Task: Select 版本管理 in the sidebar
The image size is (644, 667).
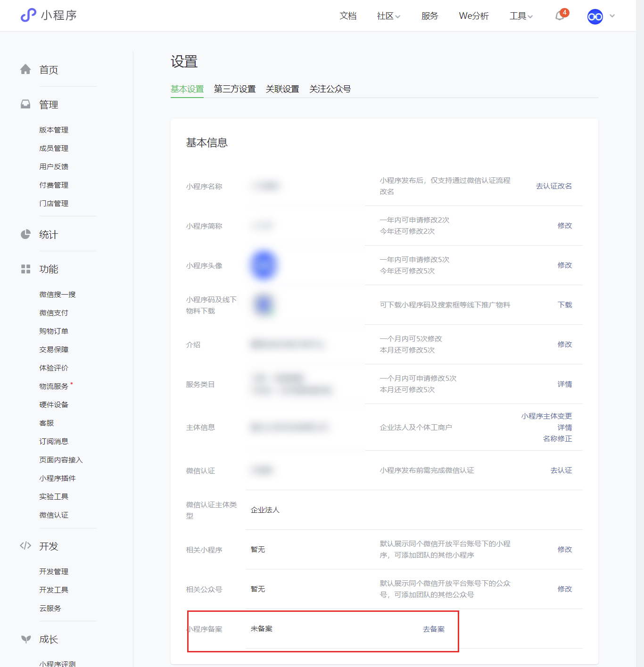Action: point(54,129)
